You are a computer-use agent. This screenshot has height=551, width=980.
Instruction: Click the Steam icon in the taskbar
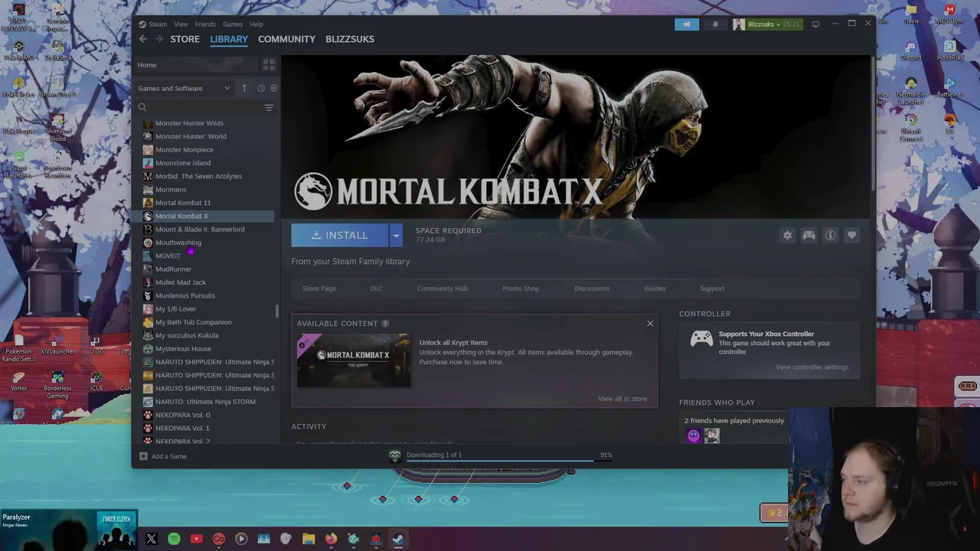coord(398,539)
